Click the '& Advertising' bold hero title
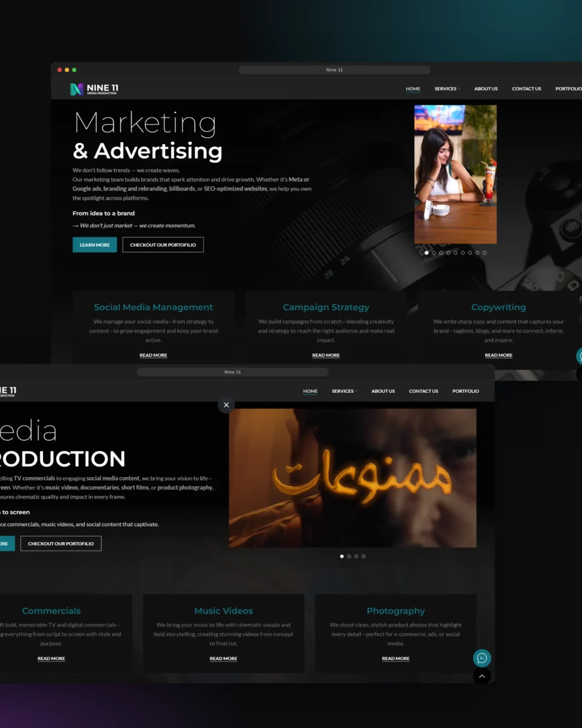Screen dimensions: 582x728 click(148, 151)
